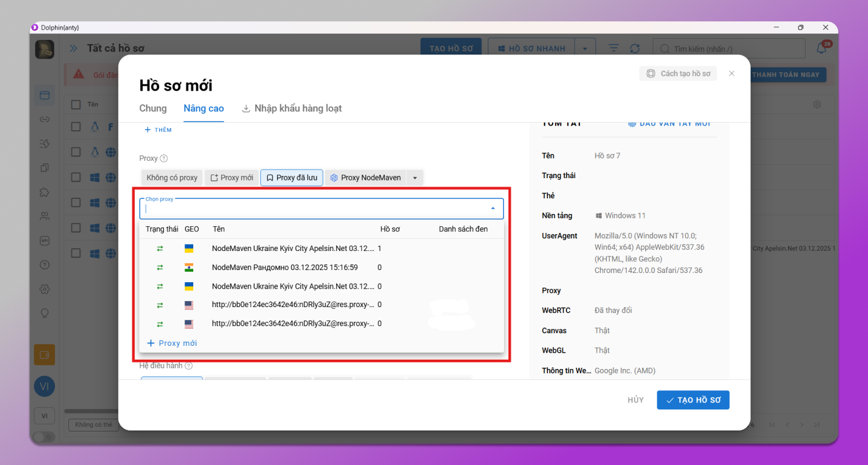Click the API icon in sidebar
Image resolution: width=868 pixels, height=465 pixels.
coord(45,241)
